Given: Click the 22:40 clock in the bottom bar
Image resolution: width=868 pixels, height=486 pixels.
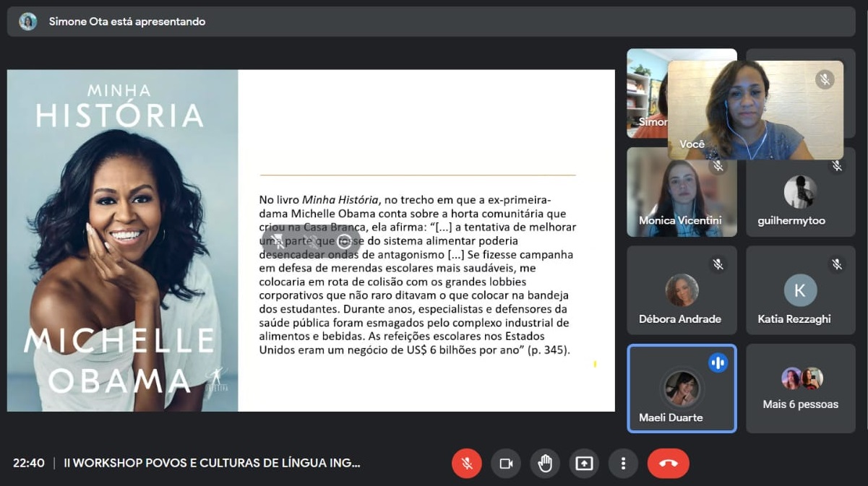Looking at the screenshot, I should coord(29,463).
